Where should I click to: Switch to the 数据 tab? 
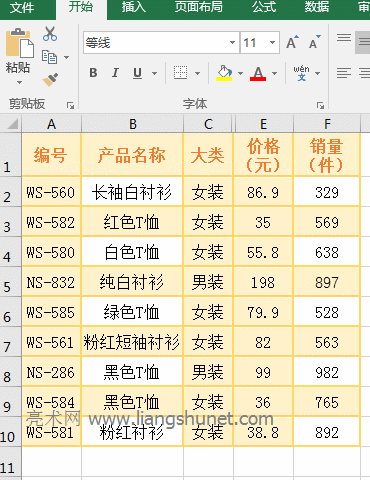pyautogui.click(x=316, y=7)
